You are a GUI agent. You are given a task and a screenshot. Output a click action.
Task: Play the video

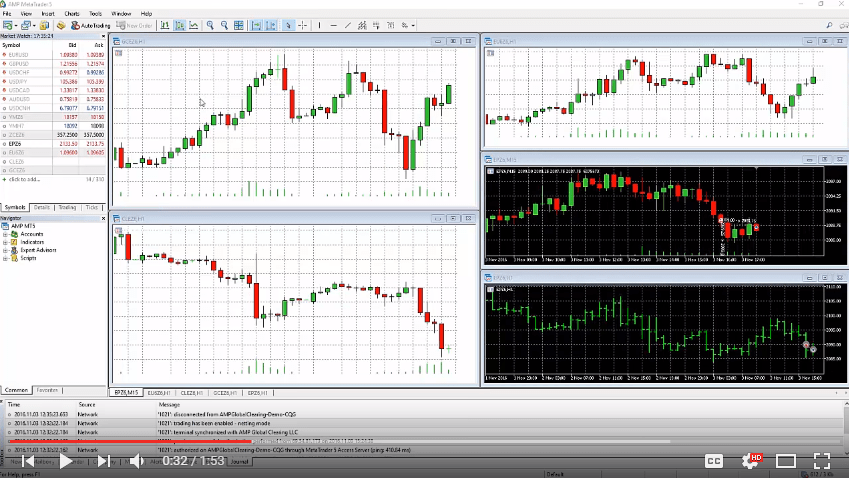click(x=66, y=461)
